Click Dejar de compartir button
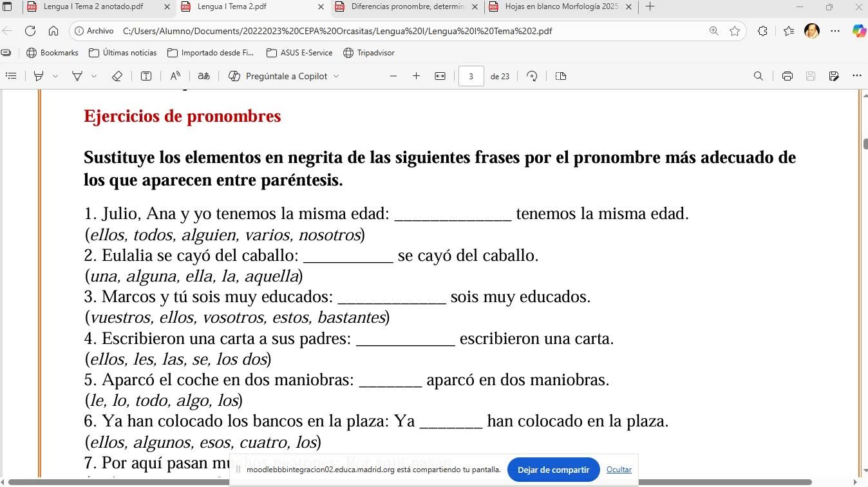 click(x=553, y=470)
